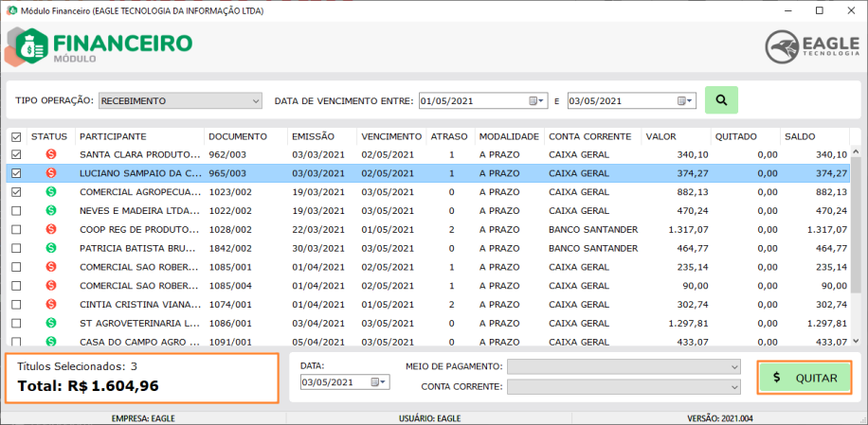Click the payment DATA calendar dropdown

point(379,382)
